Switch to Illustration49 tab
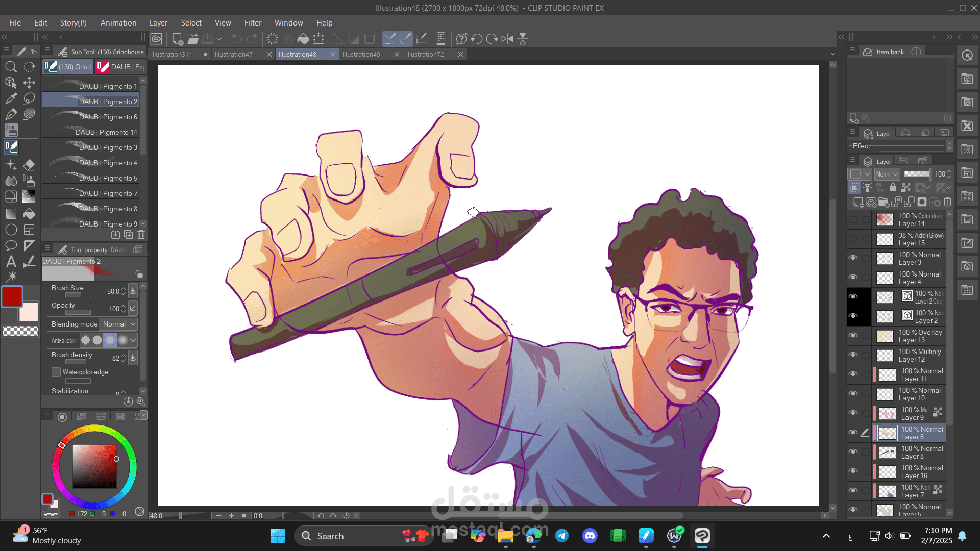 [x=361, y=54]
